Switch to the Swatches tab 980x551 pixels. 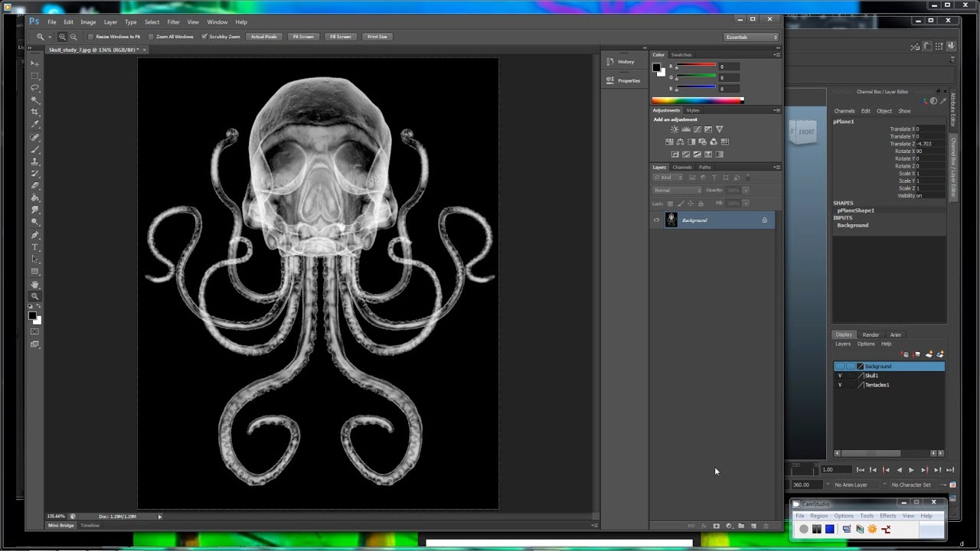[x=681, y=55]
